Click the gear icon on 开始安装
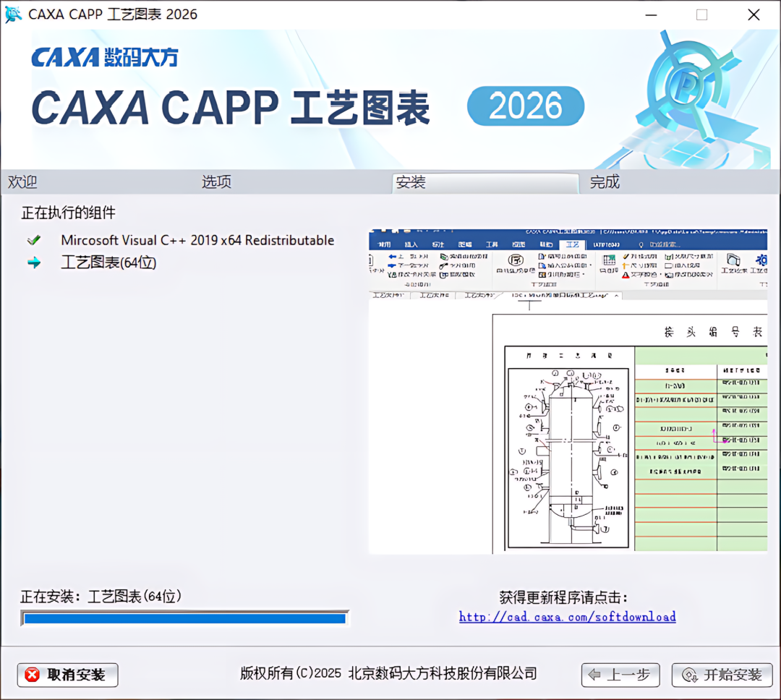This screenshot has height=700, width=781. coord(689,675)
